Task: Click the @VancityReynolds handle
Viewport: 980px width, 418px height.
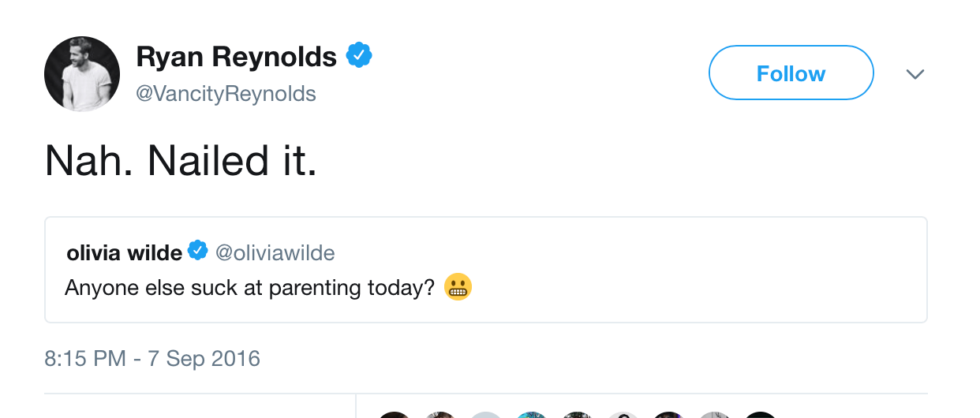Action: point(226,94)
